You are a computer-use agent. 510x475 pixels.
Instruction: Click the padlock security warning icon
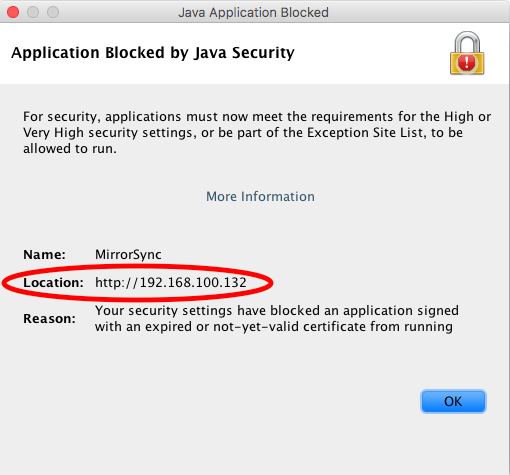[467, 53]
